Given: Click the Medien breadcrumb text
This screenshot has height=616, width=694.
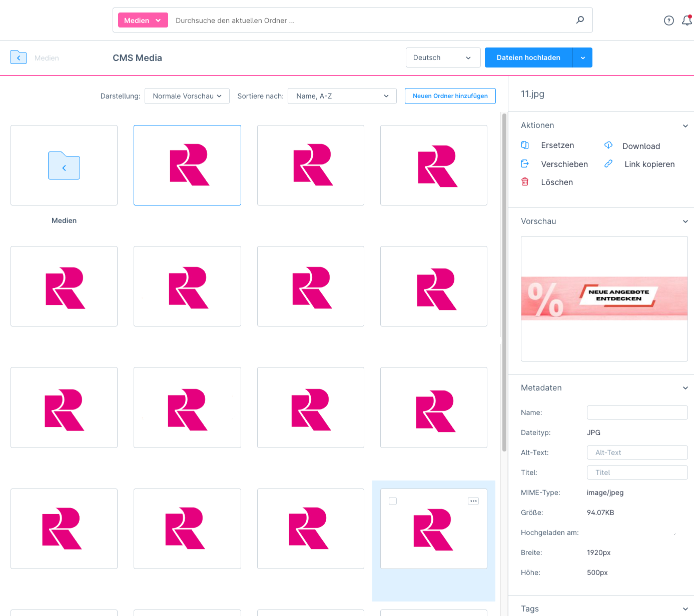Looking at the screenshot, I should [47, 58].
